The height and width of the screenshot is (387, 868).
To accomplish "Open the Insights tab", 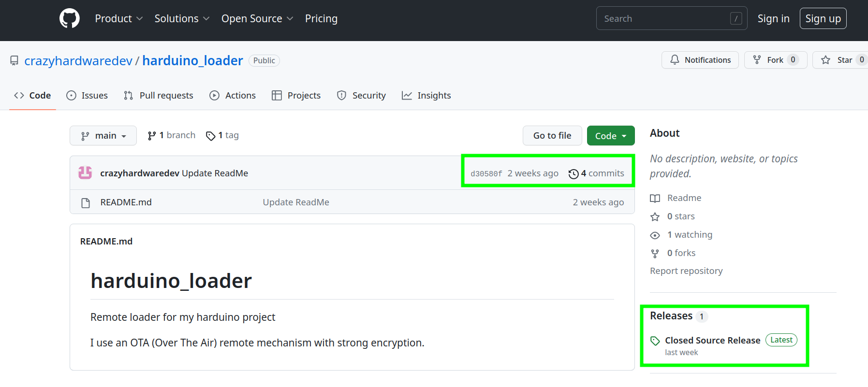I will tap(427, 96).
